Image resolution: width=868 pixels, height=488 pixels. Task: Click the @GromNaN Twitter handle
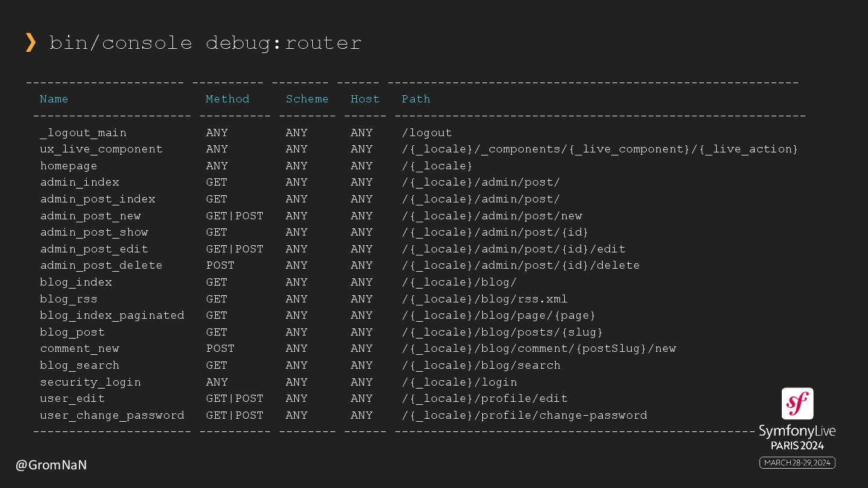pos(51,465)
